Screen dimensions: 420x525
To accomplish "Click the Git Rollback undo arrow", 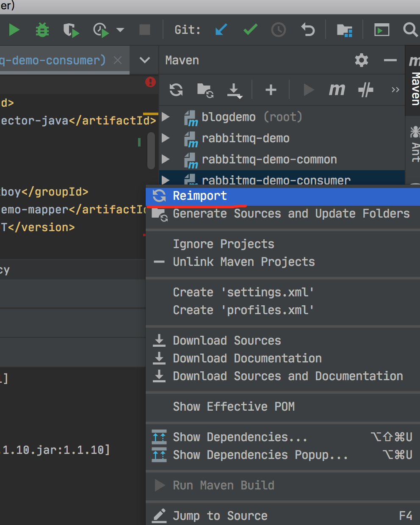I will (x=308, y=30).
